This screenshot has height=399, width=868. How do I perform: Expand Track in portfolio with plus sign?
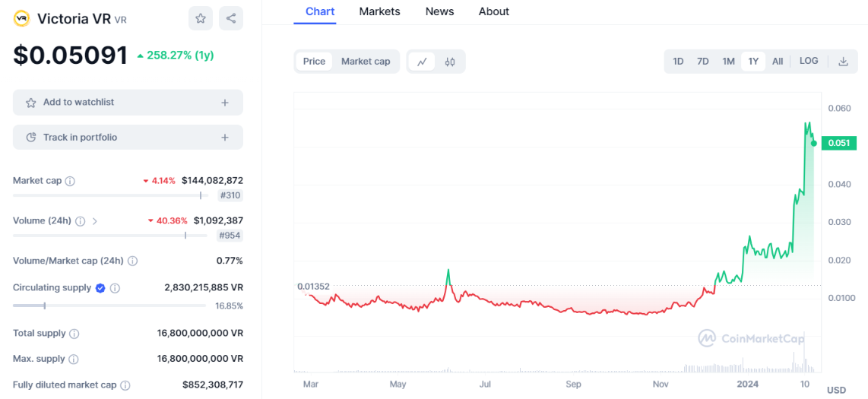coord(225,138)
